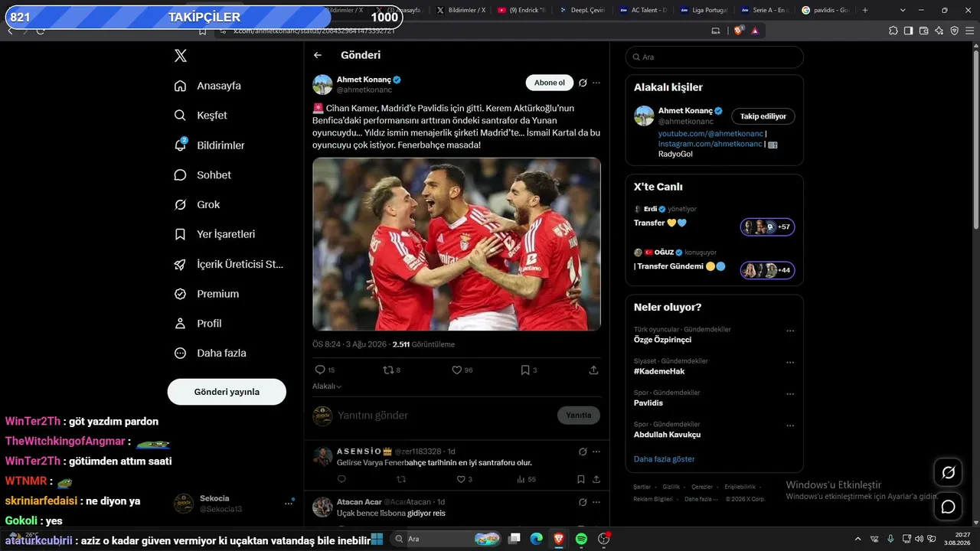Open youtube.com/@ahmetkonanc link
Screen dimensions: 980x551
pyautogui.click(x=710, y=133)
